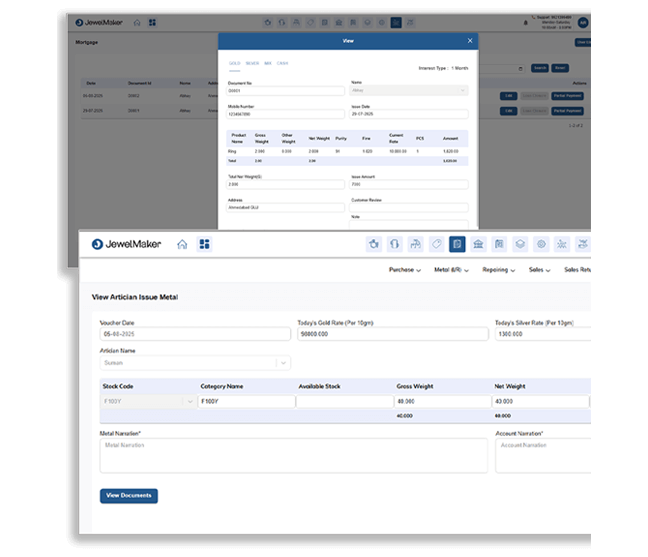Click the View Documents button
Viewport: 648px width, 557px height.
point(129,495)
